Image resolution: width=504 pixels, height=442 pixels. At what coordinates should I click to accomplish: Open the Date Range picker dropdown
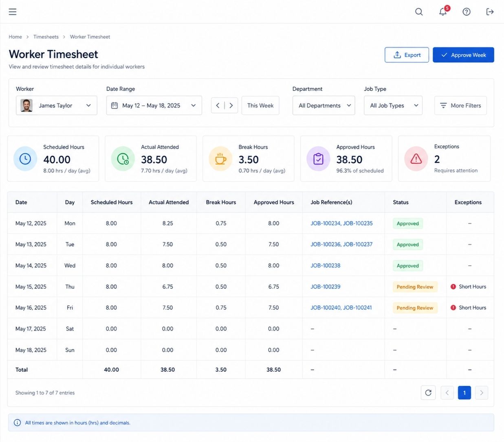pyautogui.click(x=154, y=105)
